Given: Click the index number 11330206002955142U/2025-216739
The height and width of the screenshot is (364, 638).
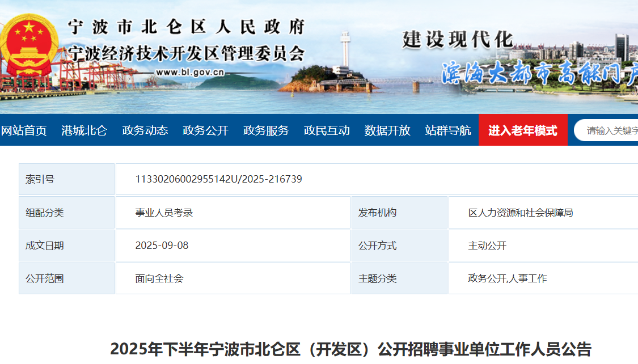Looking at the screenshot, I should pos(218,179).
